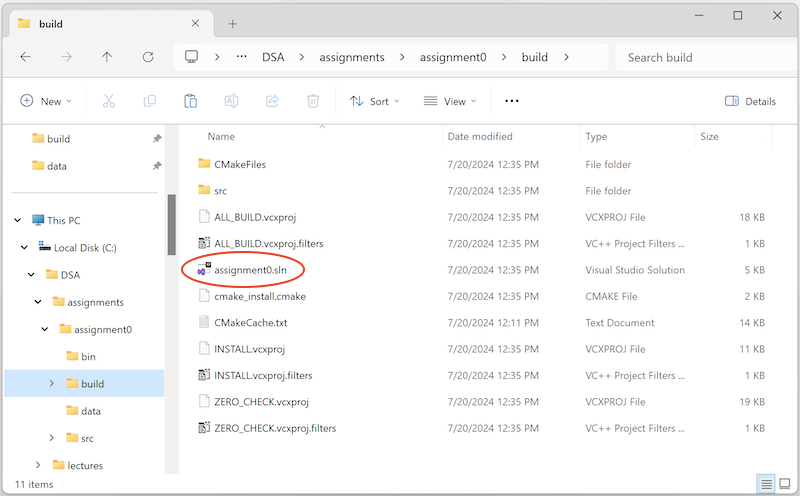
Task: Refresh the current folder view
Action: (x=148, y=57)
